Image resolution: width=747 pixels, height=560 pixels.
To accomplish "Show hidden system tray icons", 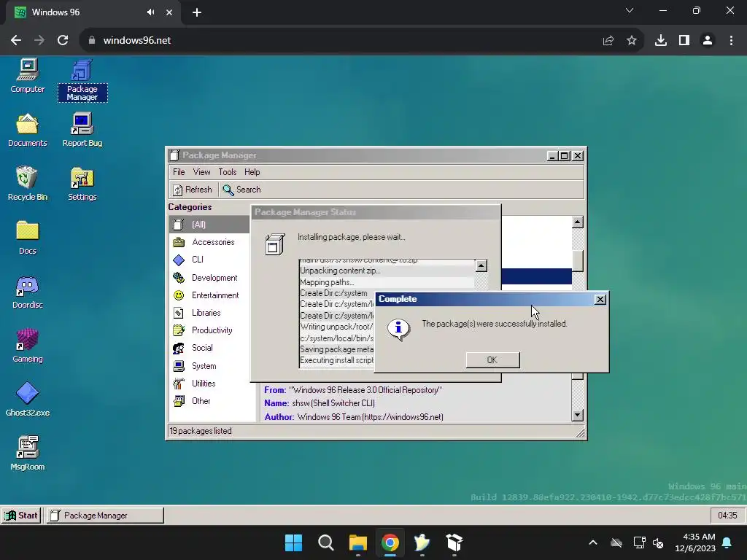I will click(x=593, y=542).
